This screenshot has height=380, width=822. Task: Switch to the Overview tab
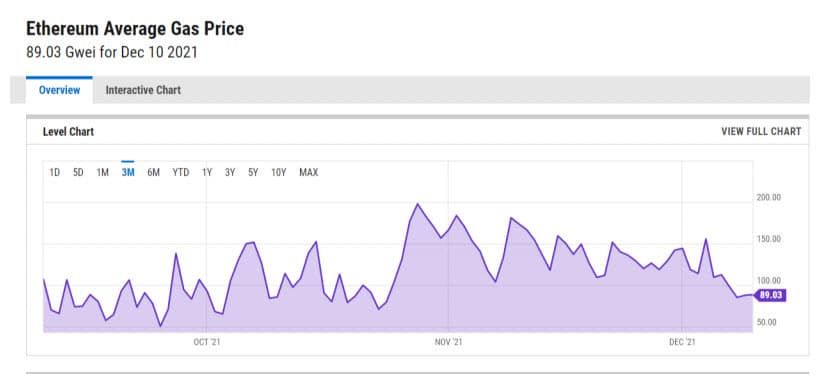coord(59,90)
